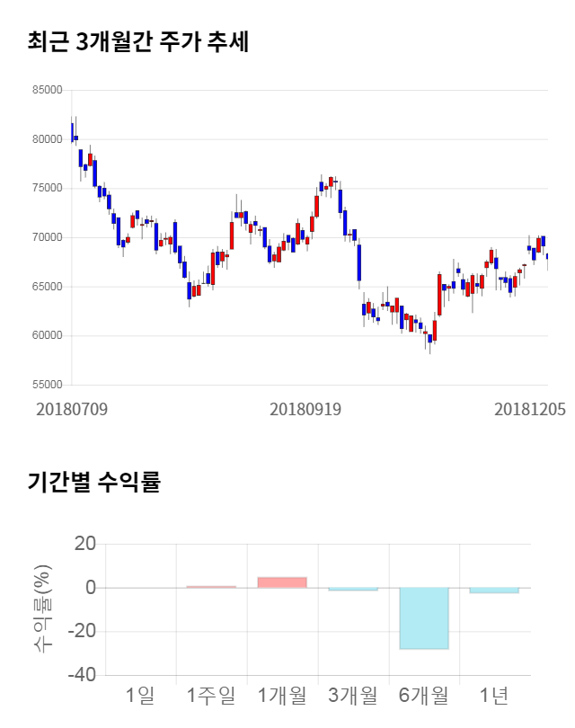Select the 1주일 period axis label

tap(211, 695)
